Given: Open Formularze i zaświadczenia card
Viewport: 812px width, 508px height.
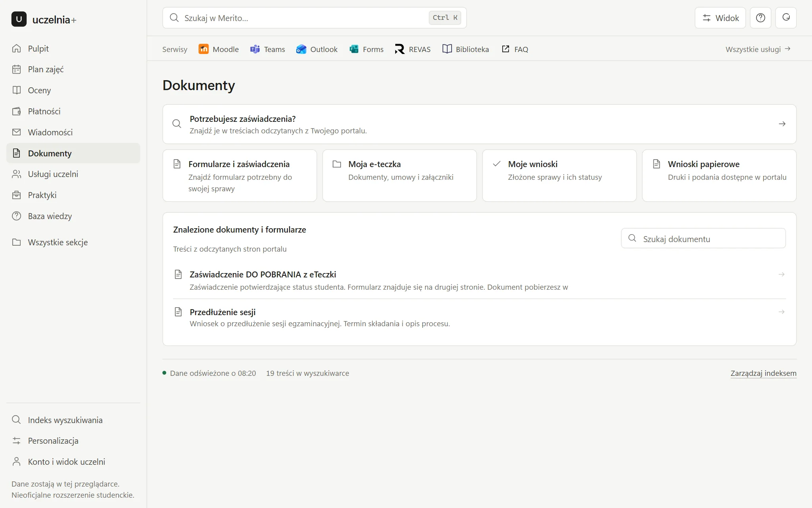Looking at the screenshot, I should (x=240, y=175).
